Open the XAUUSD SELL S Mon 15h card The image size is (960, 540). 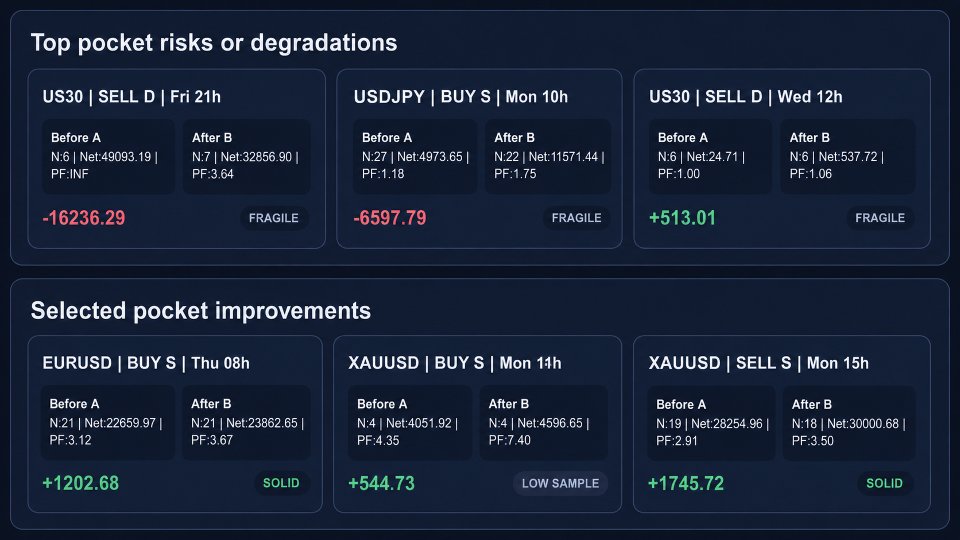782,424
